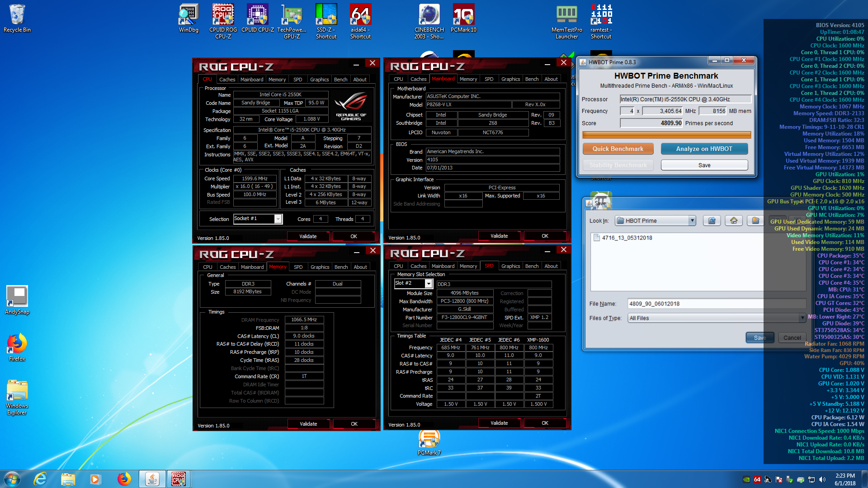Click the Quick Benchmark button

[618, 149]
